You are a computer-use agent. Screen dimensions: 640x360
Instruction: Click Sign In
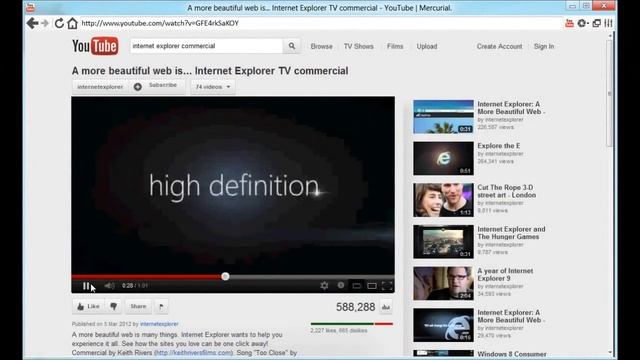[x=544, y=47]
